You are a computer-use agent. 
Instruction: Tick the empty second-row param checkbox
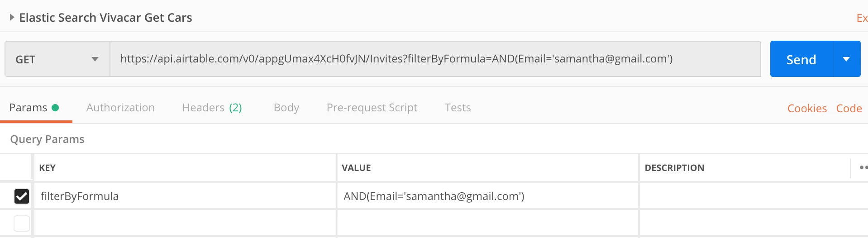tap(22, 224)
